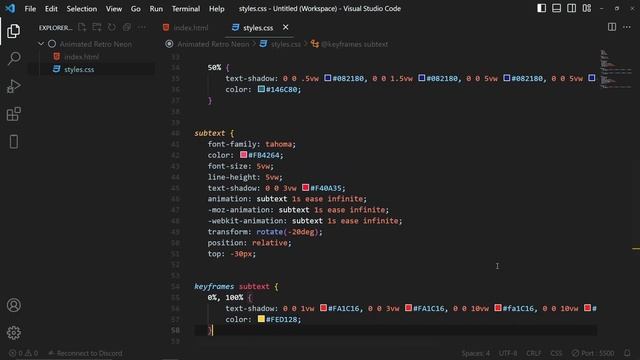Toggle the secondary side bar layout icon
Image resolution: width=640 pixels, height=360 pixels.
tap(571, 8)
